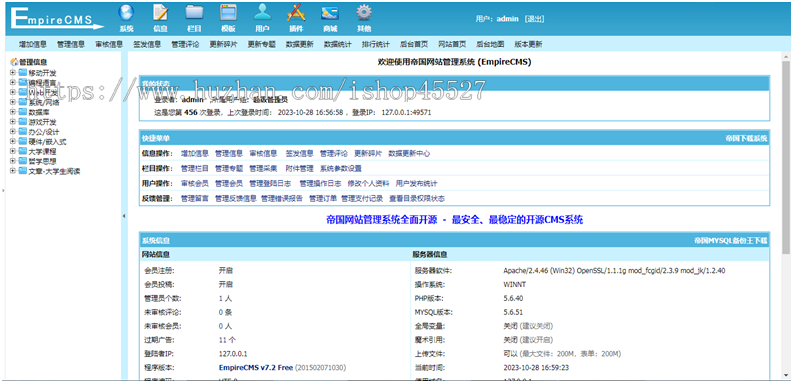Collapse the left sidebar with the arrow handle
Screen dimensions: 793x383
[124, 216]
